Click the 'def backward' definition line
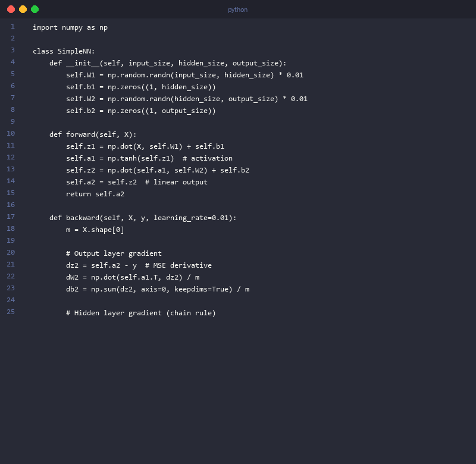 click(x=143, y=218)
